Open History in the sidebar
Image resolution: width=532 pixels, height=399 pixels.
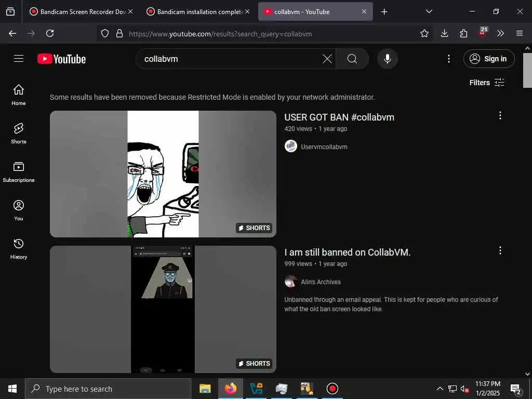click(x=19, y=249)
